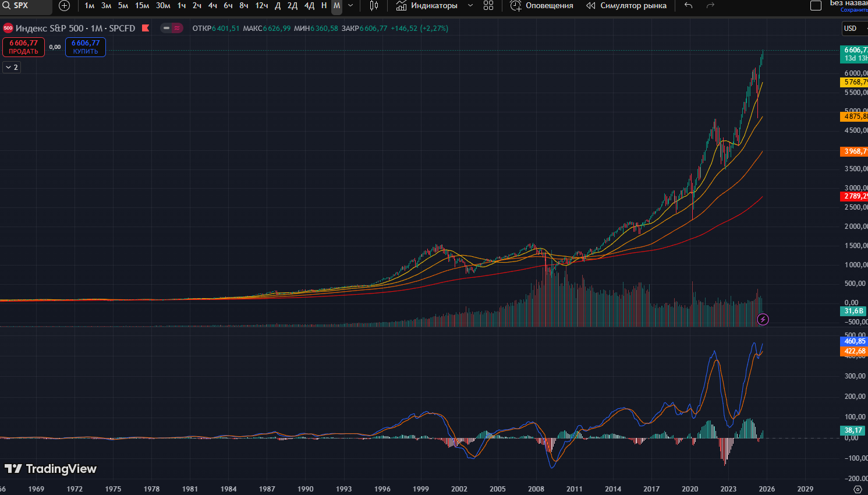Switch to the 15м timeframe
Screen dimensions: 868x495
142,6
